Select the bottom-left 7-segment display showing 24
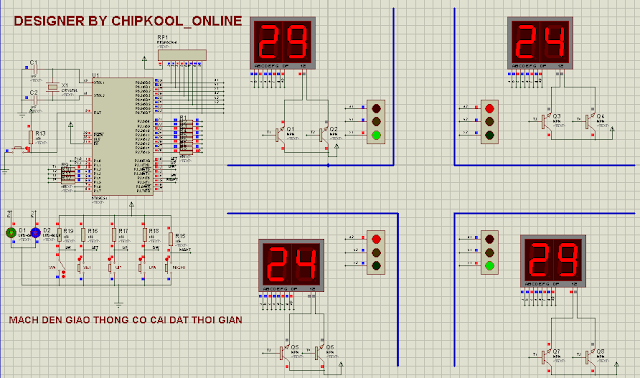Viewport: 640px width, 378px height. click(x=291, y=265)
